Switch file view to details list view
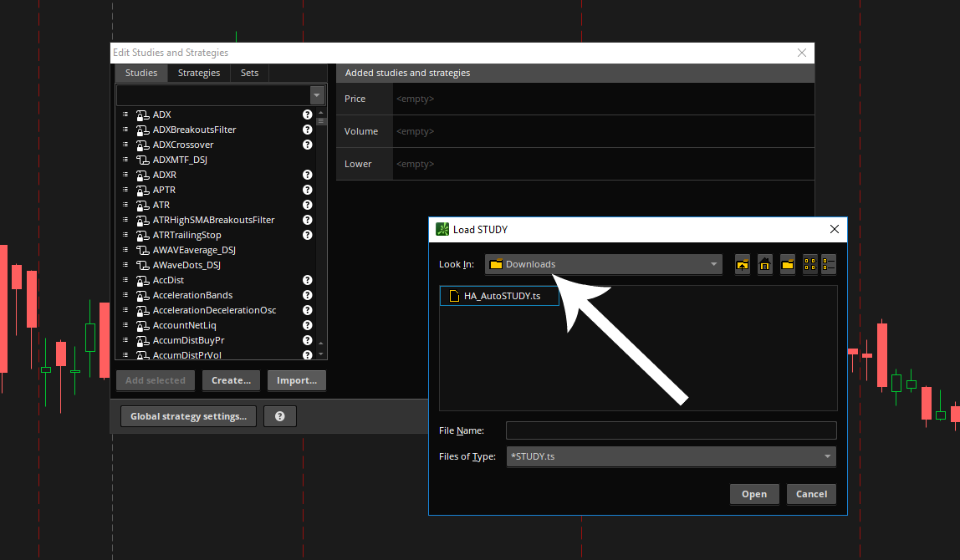This screenshot has width=960, height=560. tap(828, 264)
